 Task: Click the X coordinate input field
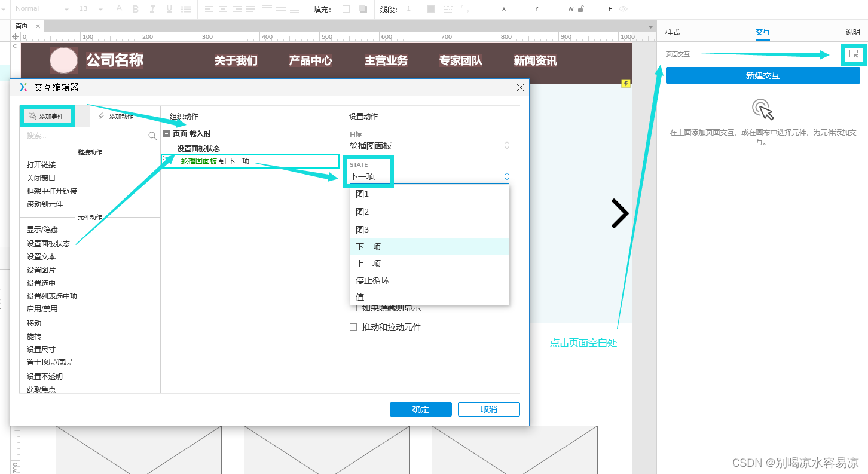pyautogui.click(x=491, y=9)
